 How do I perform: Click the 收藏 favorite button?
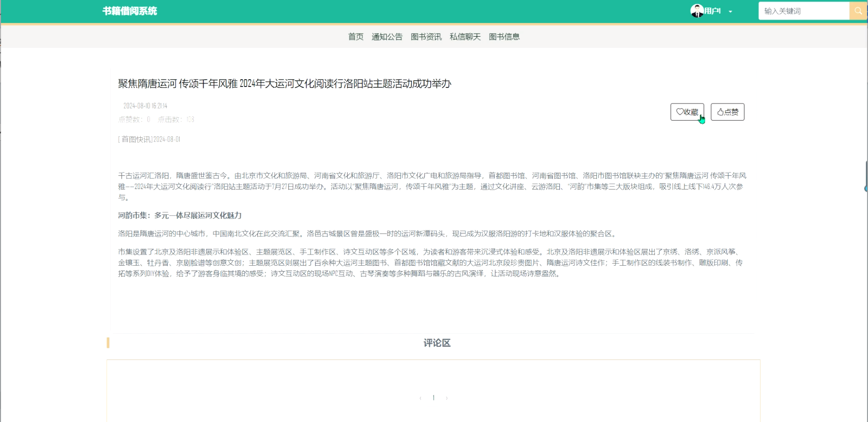(x=687, y=112)
